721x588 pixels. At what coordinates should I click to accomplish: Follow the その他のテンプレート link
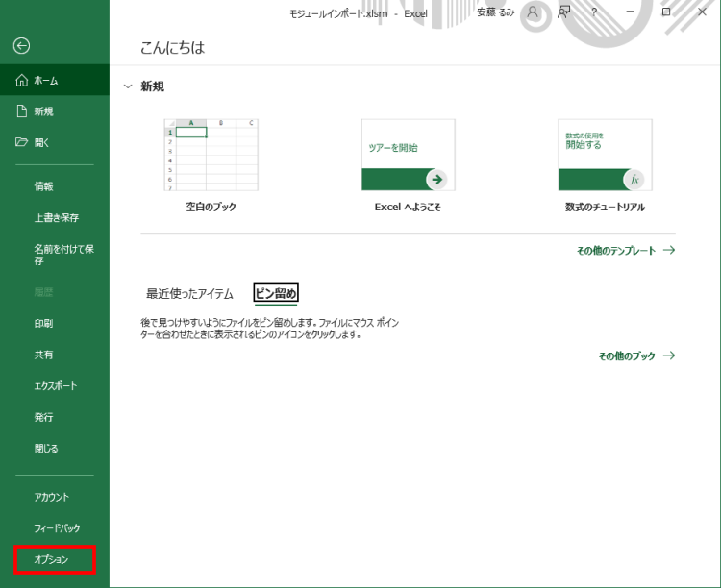point(625,251)
